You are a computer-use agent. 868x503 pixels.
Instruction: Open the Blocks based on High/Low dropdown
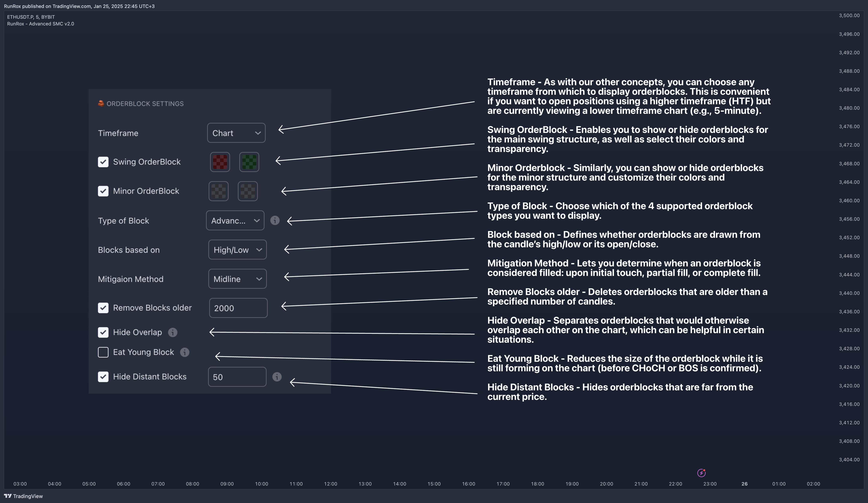(237, 250)
